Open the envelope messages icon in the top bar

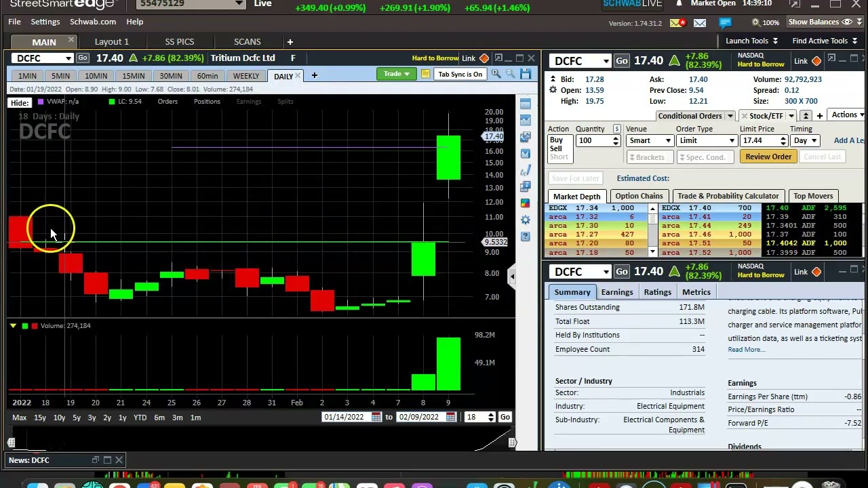pos(700,23)
